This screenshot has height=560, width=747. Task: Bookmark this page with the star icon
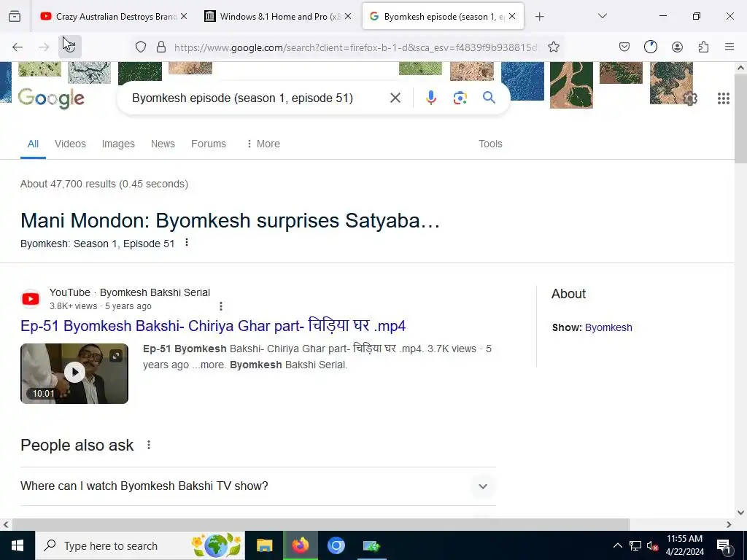[x=553, y=47]
